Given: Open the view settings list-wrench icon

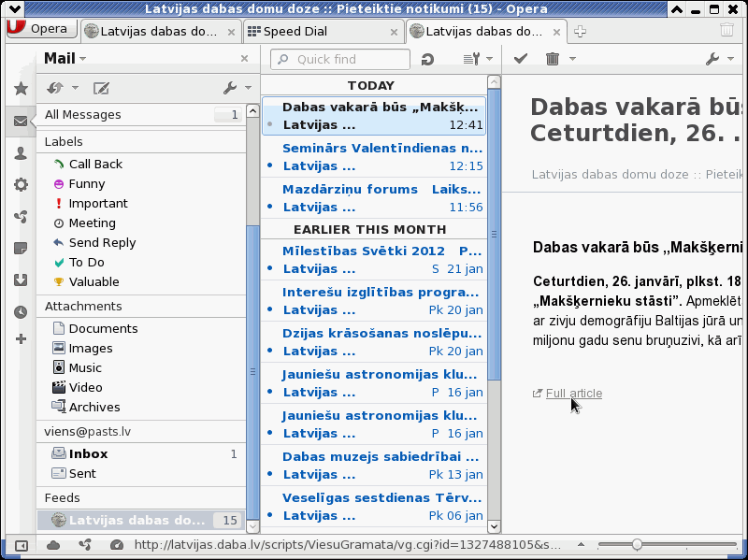Looking at the screenshot, I should coord(471,59).
